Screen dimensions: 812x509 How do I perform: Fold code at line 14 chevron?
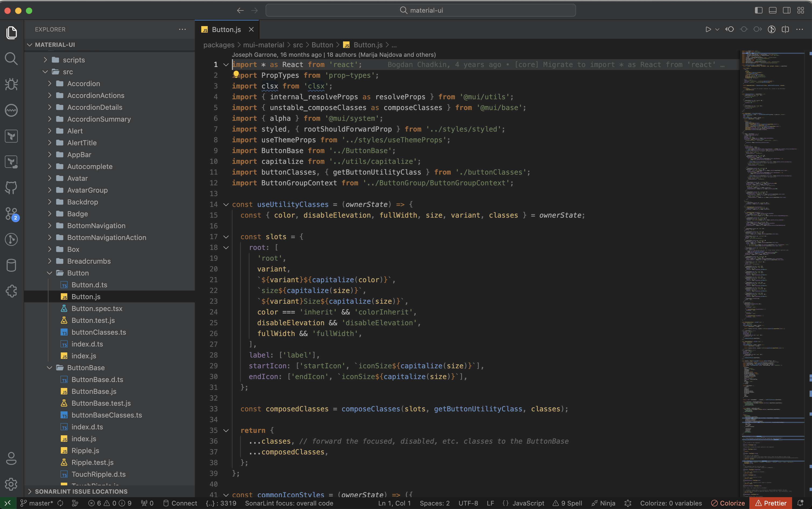click(226, 204)
